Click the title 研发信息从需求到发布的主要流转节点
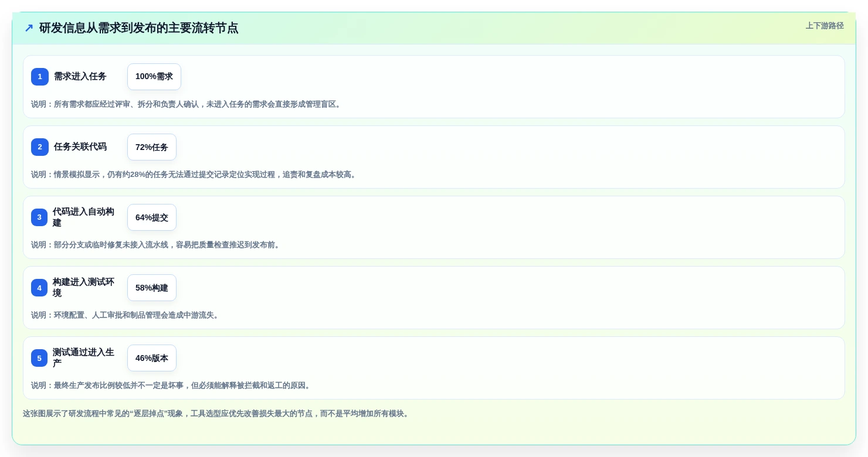 (x=139, y=28)
